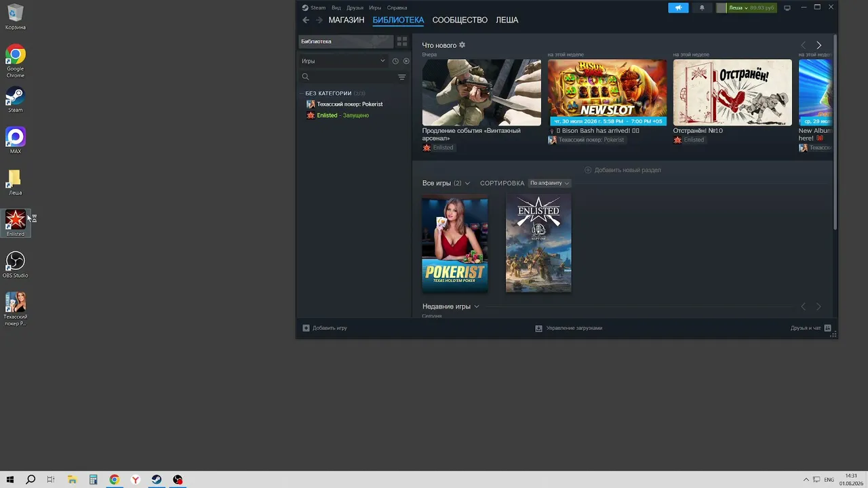Viewport: 868px width, 488px height.
Task: Select OBS Studio desktop icon
Action: pos(16,265)
